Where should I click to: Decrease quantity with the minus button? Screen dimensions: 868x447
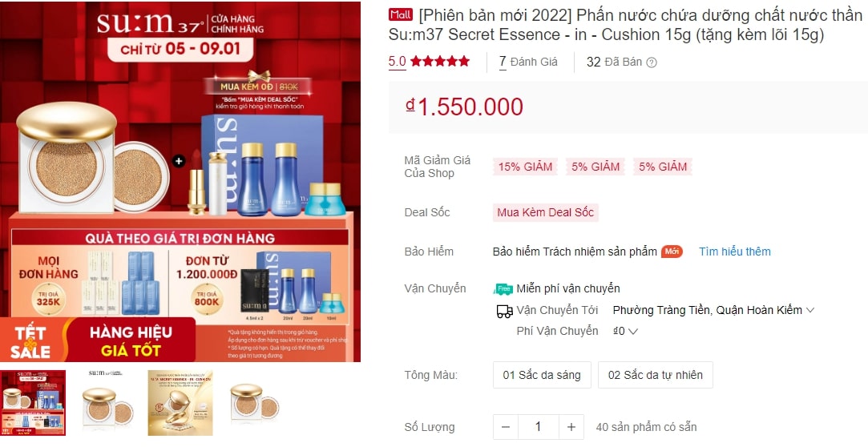pyautogui.click(x=506, y=427)
